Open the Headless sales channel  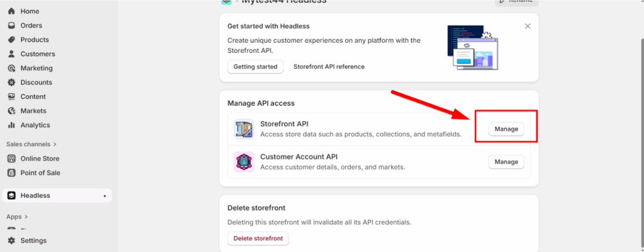click(35, 195)
